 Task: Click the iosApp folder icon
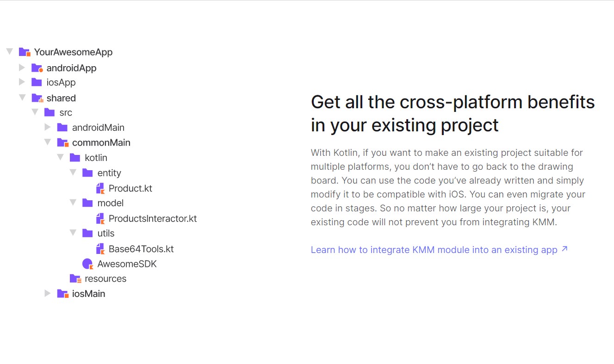pos(37,82)
